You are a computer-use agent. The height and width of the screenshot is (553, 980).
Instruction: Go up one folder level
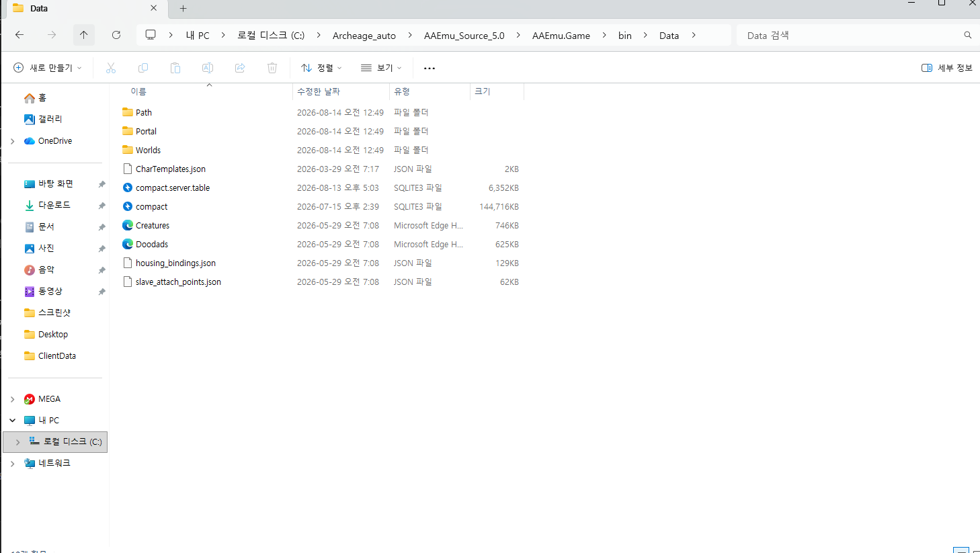84,35
